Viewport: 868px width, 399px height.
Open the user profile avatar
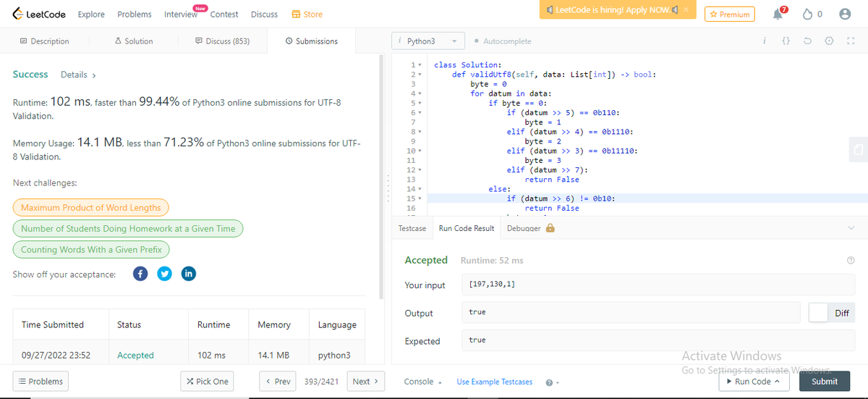pos(843,14)
